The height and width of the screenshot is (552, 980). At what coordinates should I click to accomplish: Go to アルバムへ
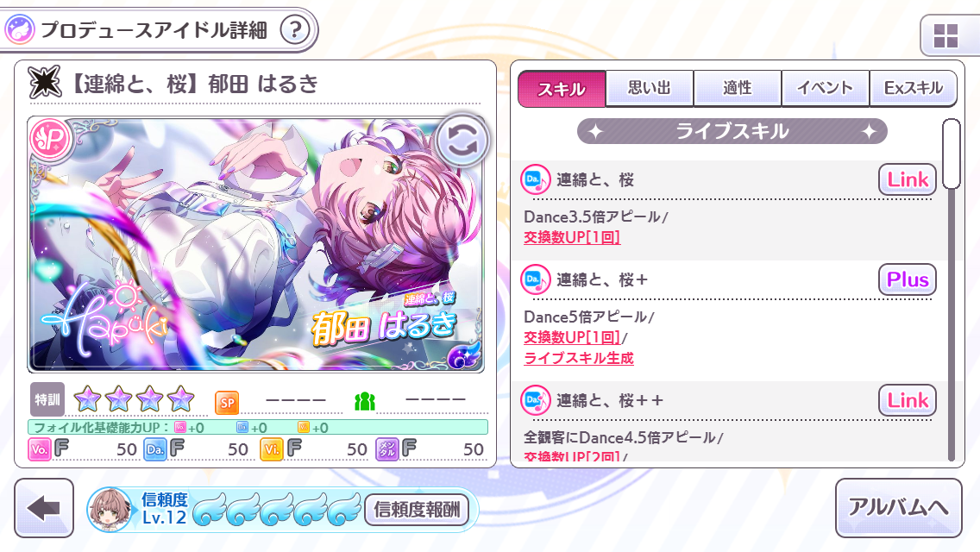898,508
